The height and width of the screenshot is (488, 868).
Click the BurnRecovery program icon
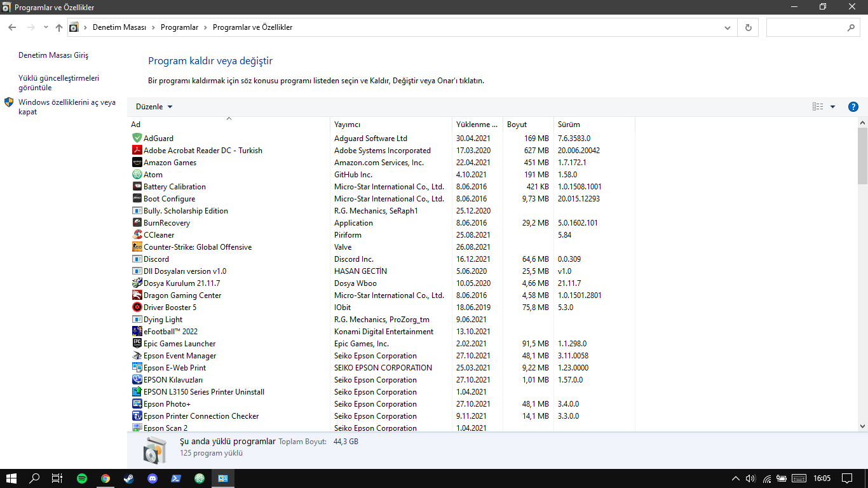137,222
